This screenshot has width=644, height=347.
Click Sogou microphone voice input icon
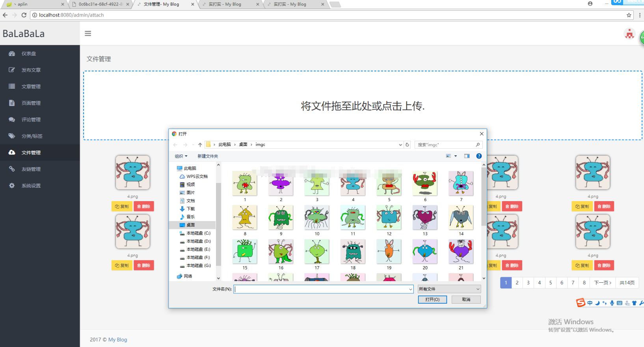tap(612, 303)
